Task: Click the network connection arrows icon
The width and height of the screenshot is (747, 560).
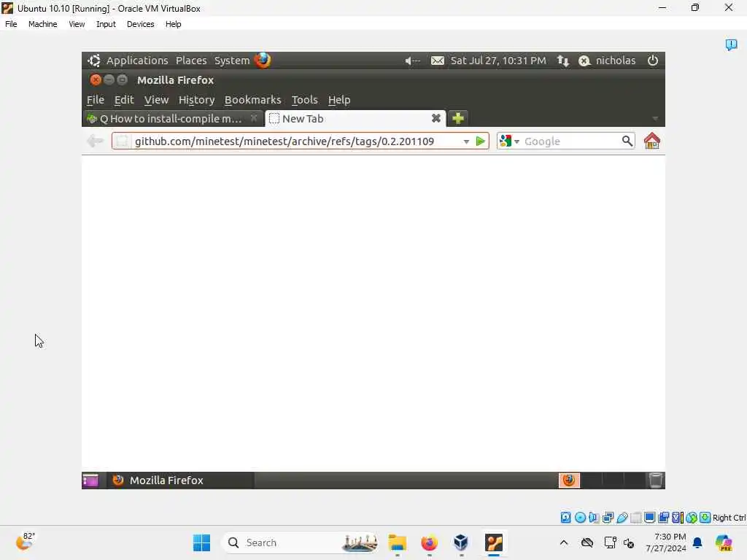Action: point(563,61)
